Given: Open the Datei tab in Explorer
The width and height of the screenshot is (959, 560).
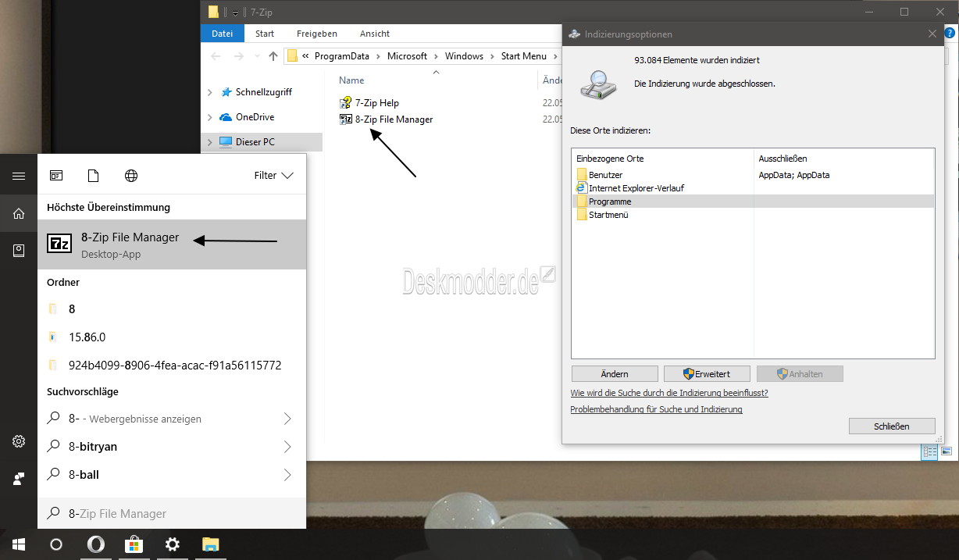Looking at the screenshot, I should pos(223,34).
